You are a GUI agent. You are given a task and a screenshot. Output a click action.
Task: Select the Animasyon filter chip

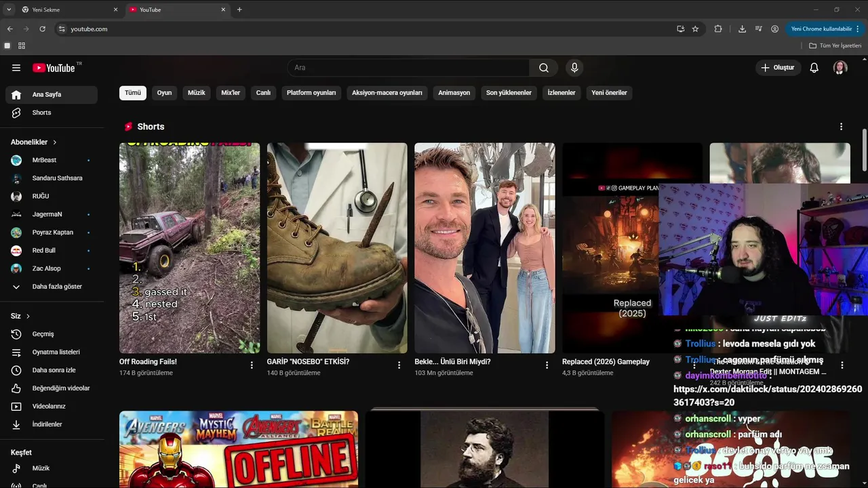click(x=454, y=93)
